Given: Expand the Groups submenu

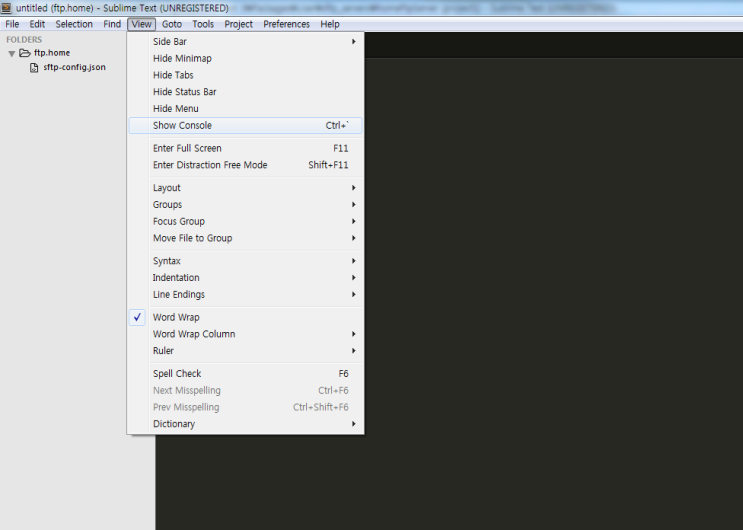Looking at the screenshot, I should pos(245,205).
